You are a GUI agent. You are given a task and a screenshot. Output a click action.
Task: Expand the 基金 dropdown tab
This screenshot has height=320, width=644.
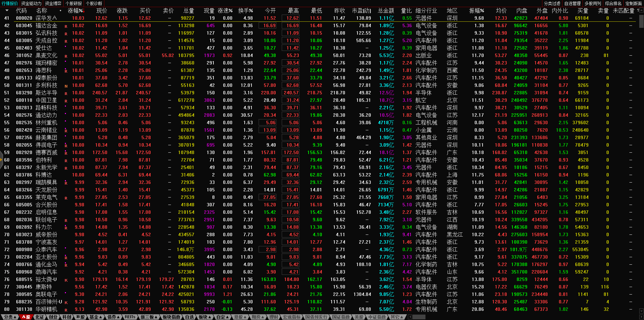click(96, 317)
